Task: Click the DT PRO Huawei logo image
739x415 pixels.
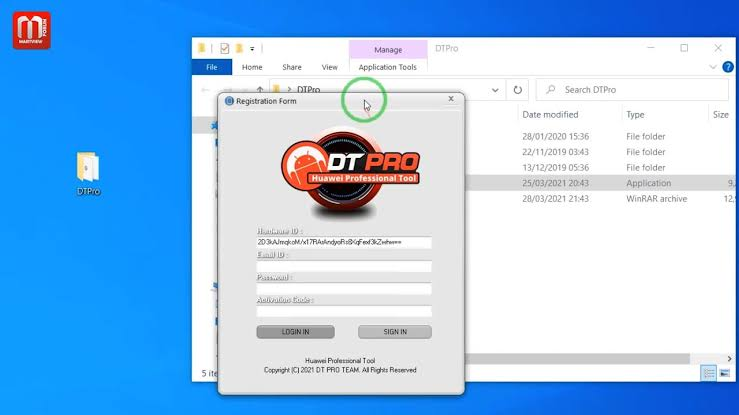Action: pos(349,174)
